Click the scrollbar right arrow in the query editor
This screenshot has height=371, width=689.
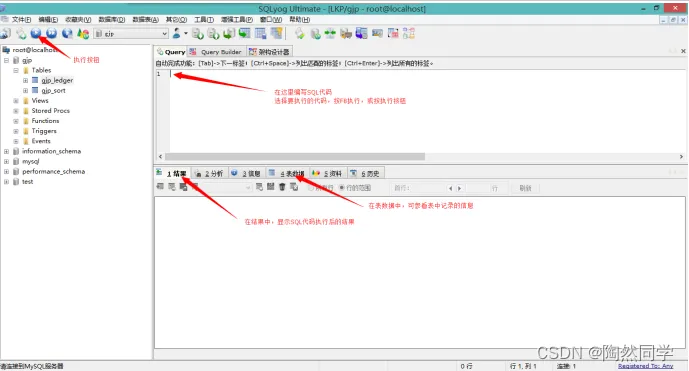click(681, 156)
